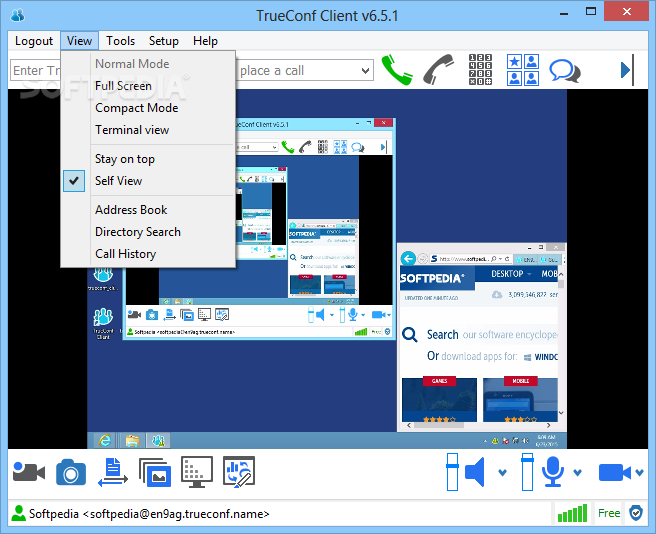This screenshot has height=534, width=656.
Task: Collapse the side panel with arrow-bar icon
Action: tap(628, 70)
